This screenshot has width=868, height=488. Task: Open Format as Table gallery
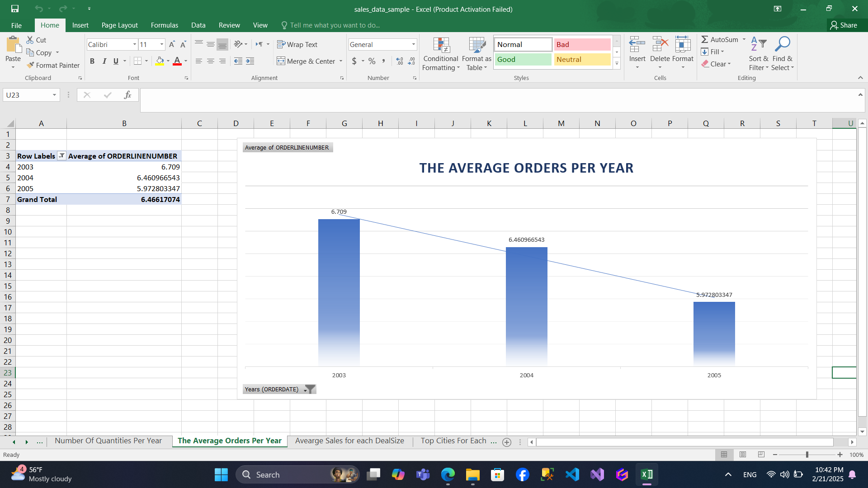coord(476,54)
